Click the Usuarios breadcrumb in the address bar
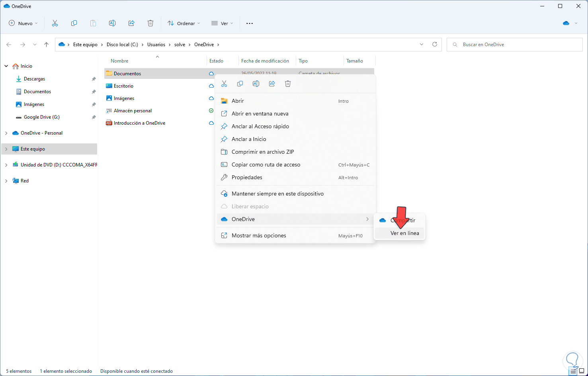This screenshot has width=588, height=376. (156, 45)
